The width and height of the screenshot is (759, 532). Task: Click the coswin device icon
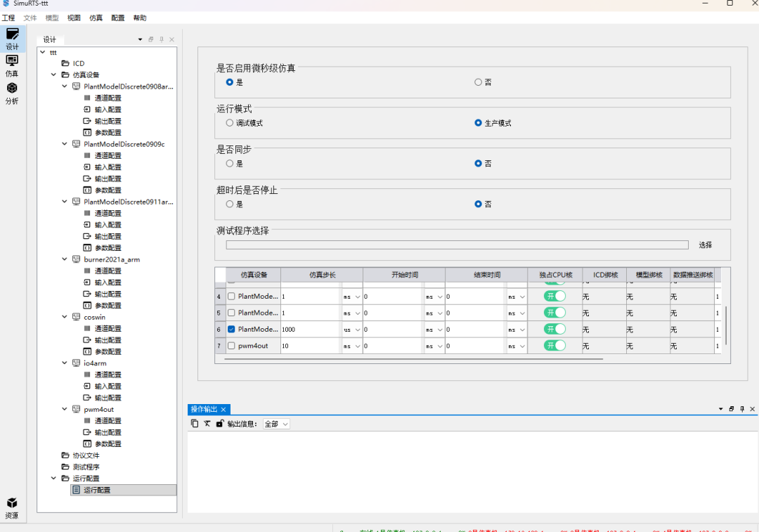click(76, 317)
